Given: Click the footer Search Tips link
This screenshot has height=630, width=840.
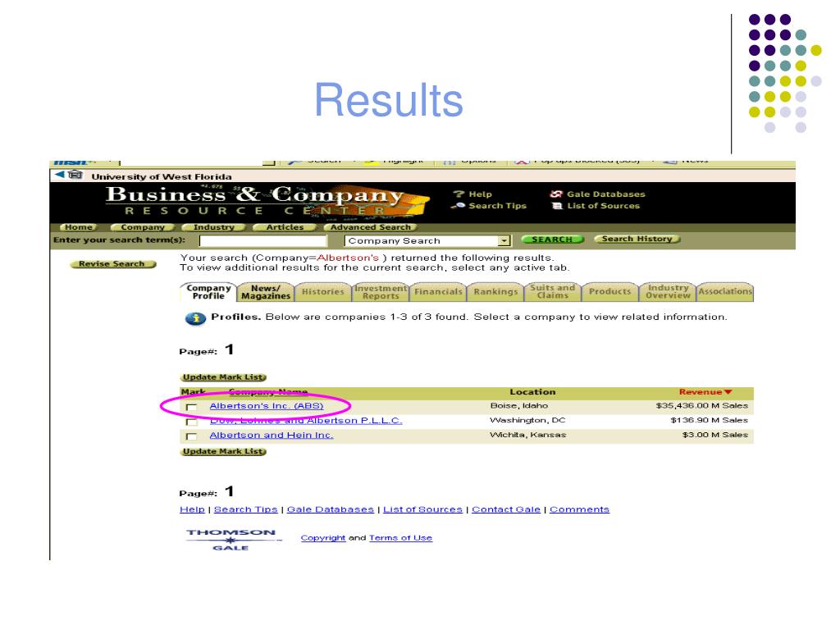Looking at the screenshot, I should (245, 509).
